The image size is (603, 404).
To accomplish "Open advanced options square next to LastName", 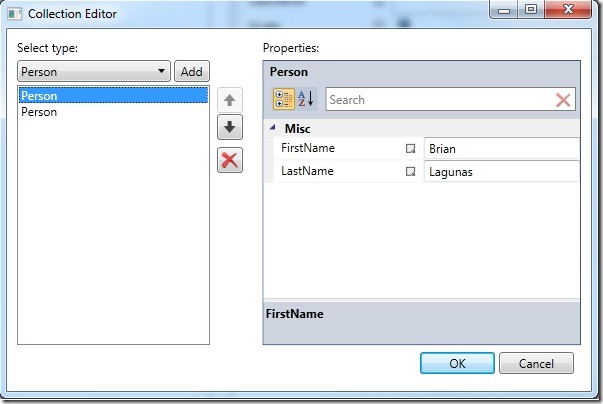I will coord(410,171).
